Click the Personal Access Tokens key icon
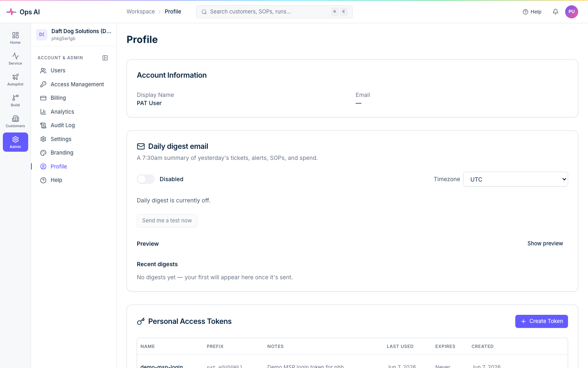Image resolution: width=588 pixels, height=368 pixels. click(141, 321)
